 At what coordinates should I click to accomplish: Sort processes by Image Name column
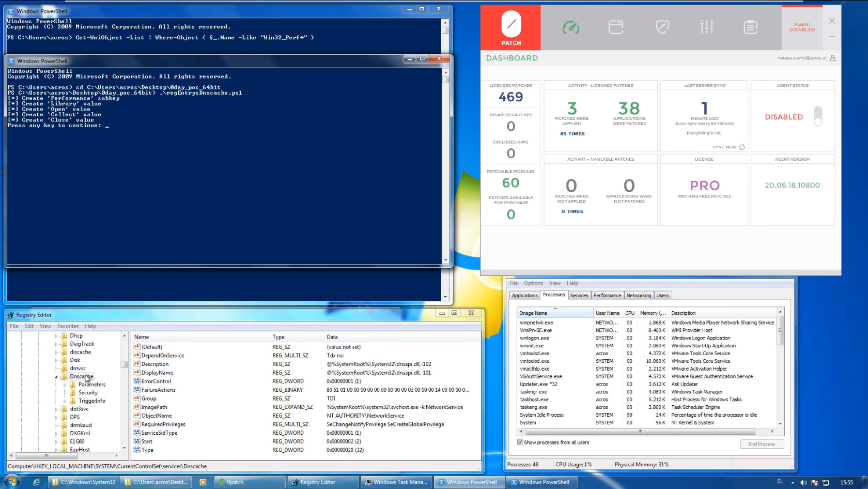[x=555, y=313]
